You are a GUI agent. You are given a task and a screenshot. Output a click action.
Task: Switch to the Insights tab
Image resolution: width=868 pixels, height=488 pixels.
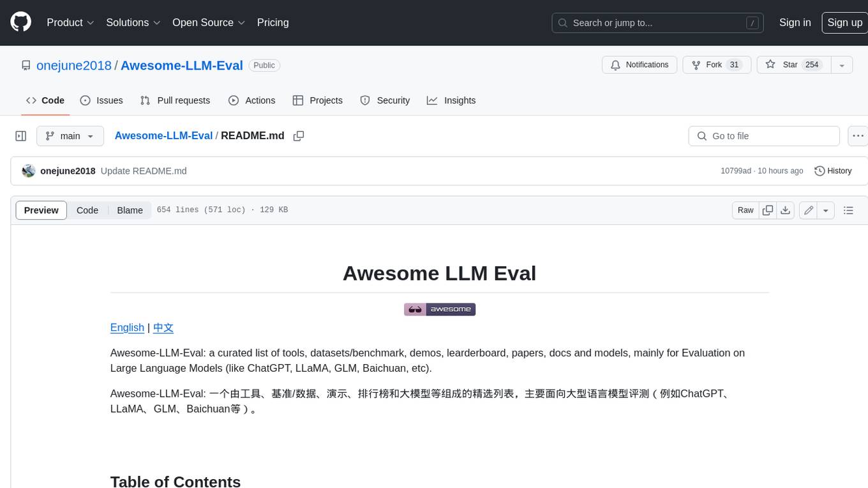point(451,100)
